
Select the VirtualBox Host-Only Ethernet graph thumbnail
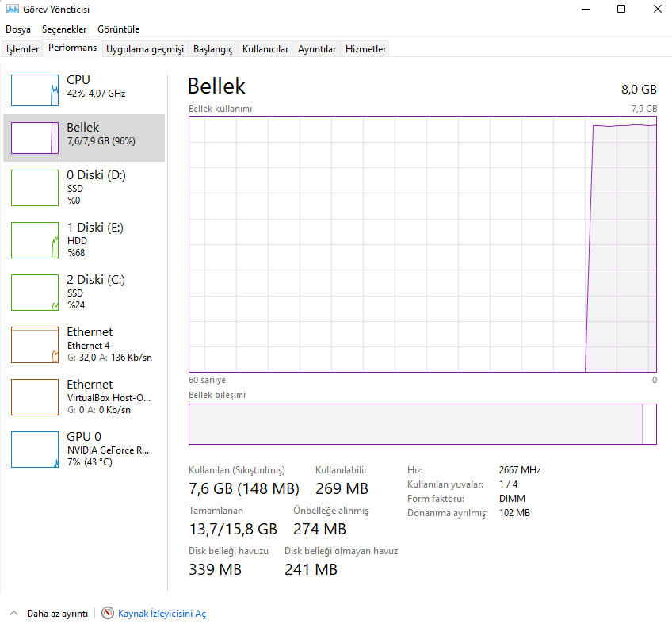pos(35,397)
